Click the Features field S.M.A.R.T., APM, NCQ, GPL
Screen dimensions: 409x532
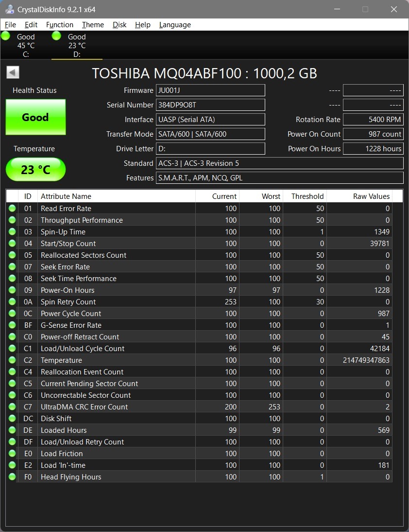(x=280, y=178)
